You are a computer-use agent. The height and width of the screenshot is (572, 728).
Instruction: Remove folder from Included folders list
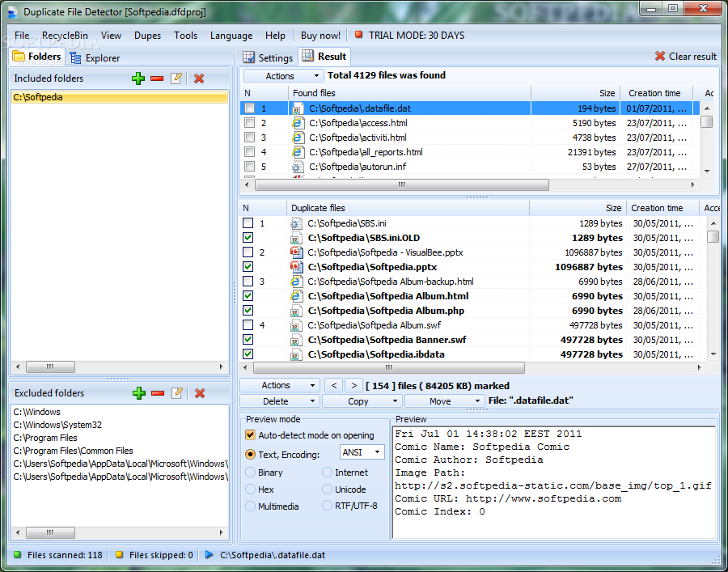[157, 78]
